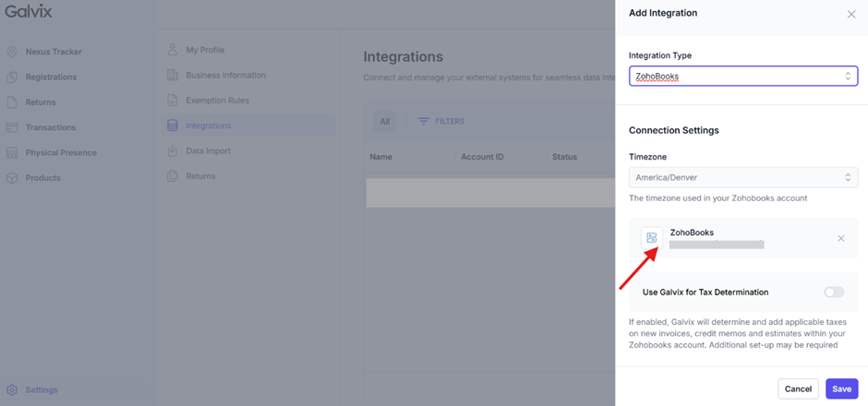
Task: Click the Exemption Rules document icon
Action: click(173, 101)
